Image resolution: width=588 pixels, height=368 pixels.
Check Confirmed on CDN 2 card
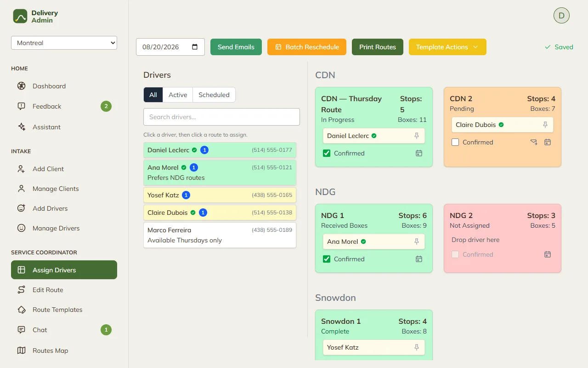[455, 142]
